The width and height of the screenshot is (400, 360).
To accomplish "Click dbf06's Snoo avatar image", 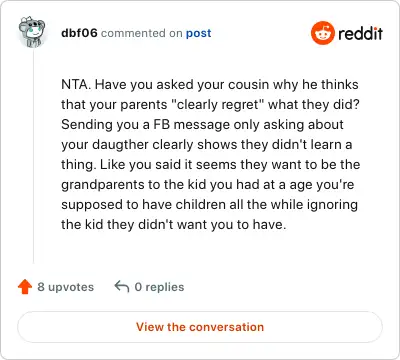I will point(32,32).
